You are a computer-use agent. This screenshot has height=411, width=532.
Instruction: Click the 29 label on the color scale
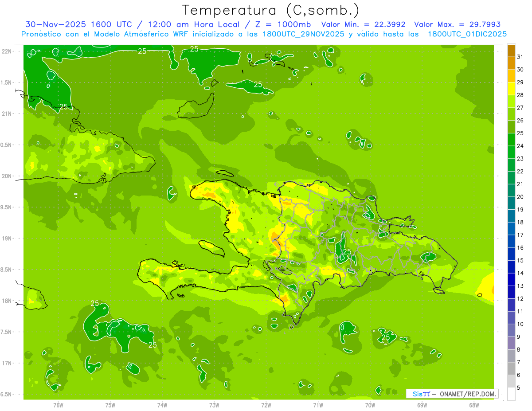(520, 82)
